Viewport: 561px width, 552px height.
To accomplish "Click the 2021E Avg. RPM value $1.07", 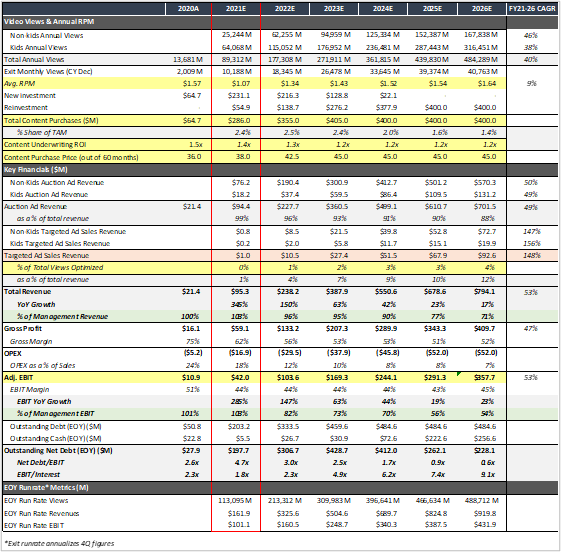I will (241, 84).
